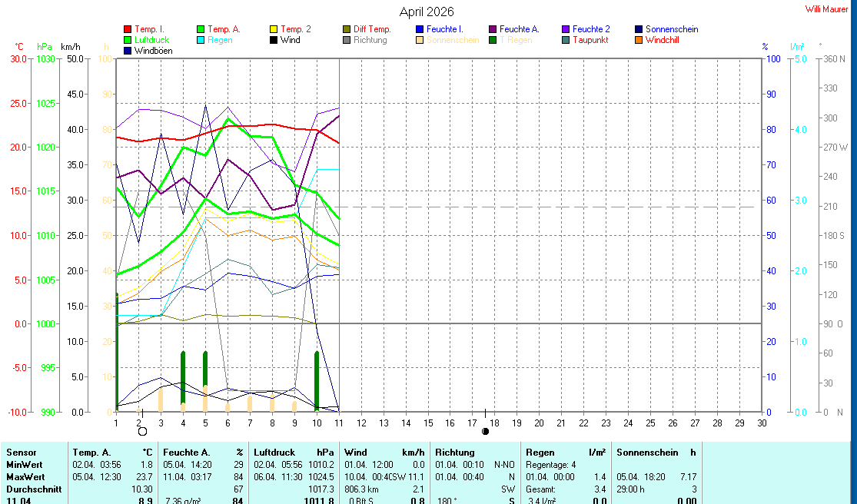Click the black Wind legend square

[x=274, y=40]
